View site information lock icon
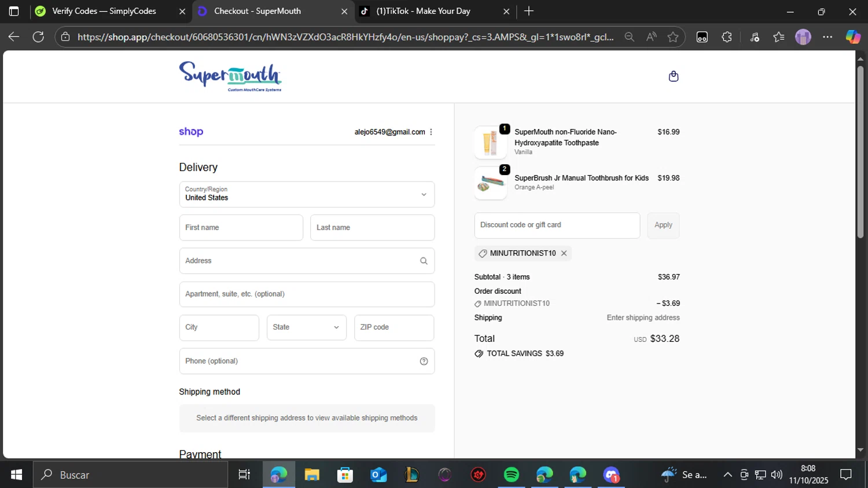 [x=65, y=37]
